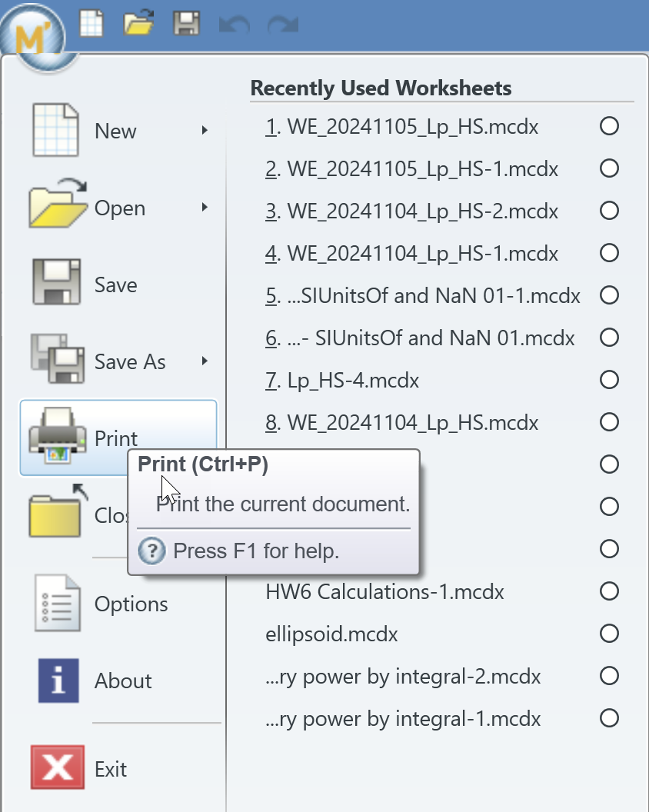Screen dimensions: 649x812
Task: Click the Undo arrow icon
Action: pyautogui.click(x=235, y=23)
